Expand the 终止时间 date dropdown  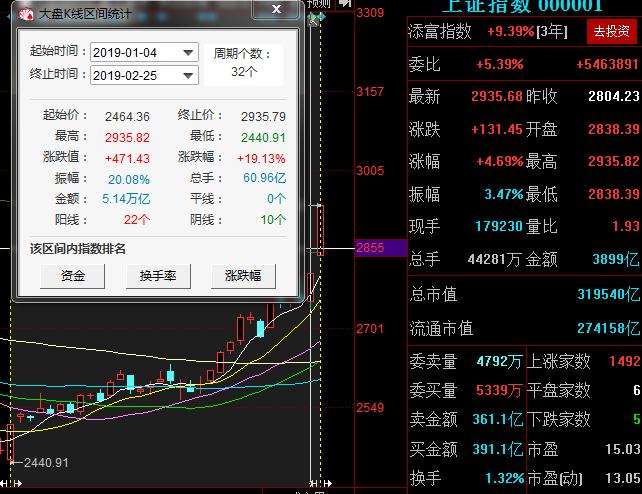click(x=188, y=75)
